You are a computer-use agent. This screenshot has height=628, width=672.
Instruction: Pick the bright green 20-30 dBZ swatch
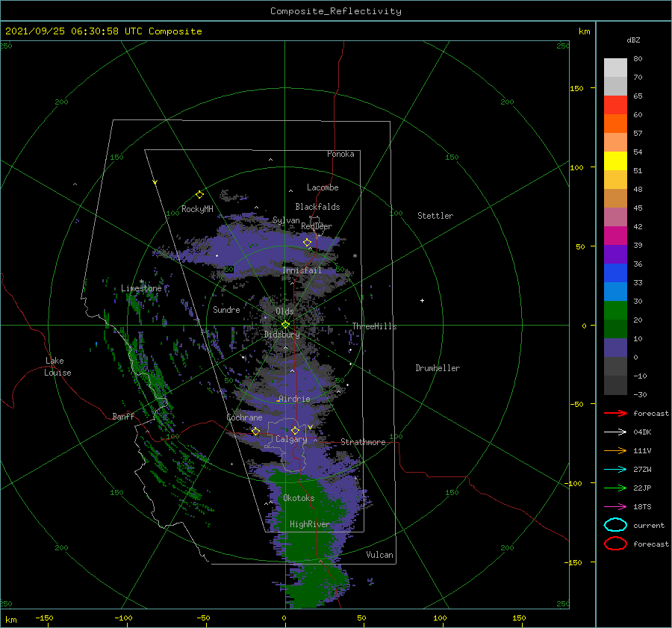[x=615, y=310]
